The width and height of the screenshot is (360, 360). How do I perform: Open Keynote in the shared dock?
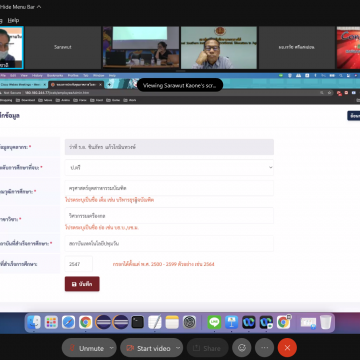click(x=231, y=322)
